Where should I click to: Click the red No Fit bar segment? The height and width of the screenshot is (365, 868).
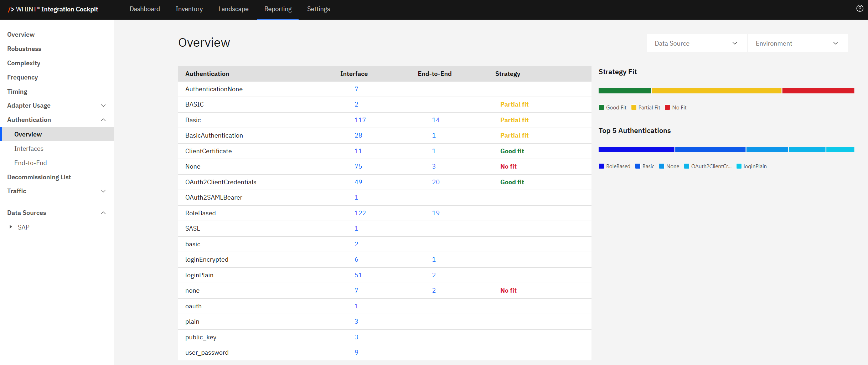(818, 91)
